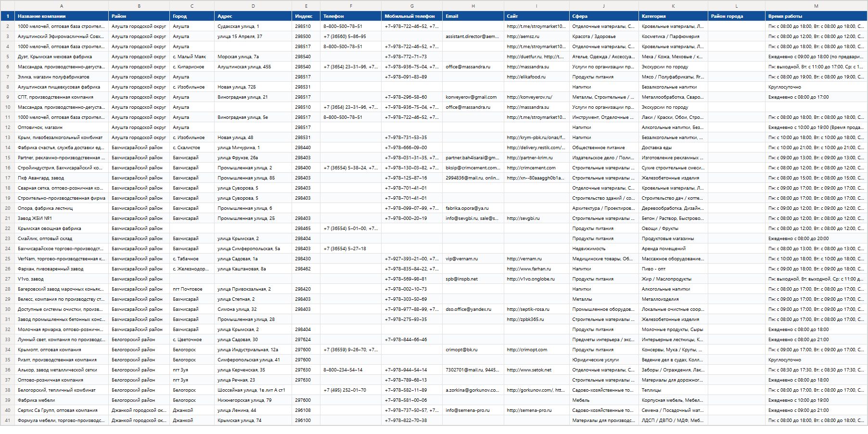Viewport: 868px width, 434px height.
Task: Select row 15 by its row number
Action: [x=8, y=158]
